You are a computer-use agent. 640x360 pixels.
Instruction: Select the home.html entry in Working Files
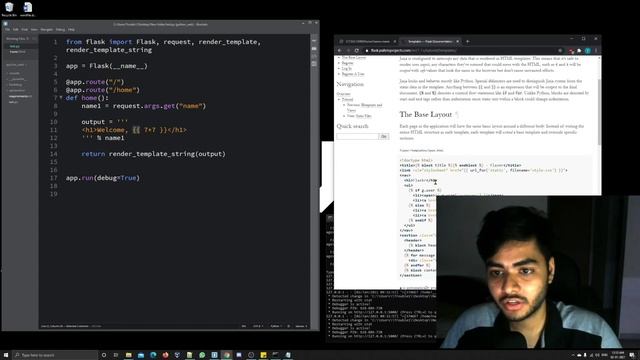(17, 52)
